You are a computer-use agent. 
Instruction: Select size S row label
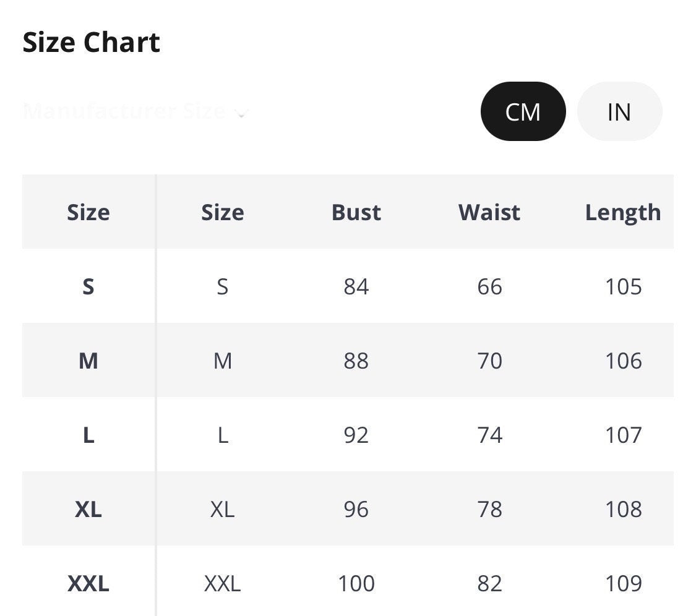click(88, 286)
